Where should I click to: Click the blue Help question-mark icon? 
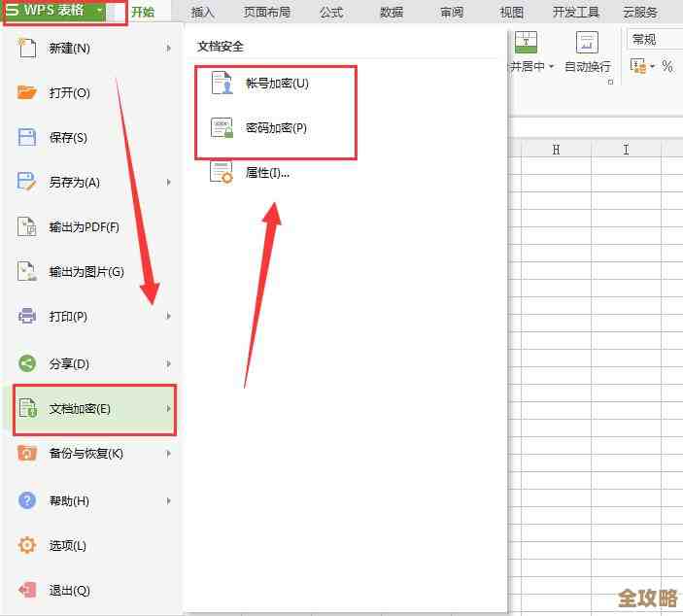(x=27, y=500)
